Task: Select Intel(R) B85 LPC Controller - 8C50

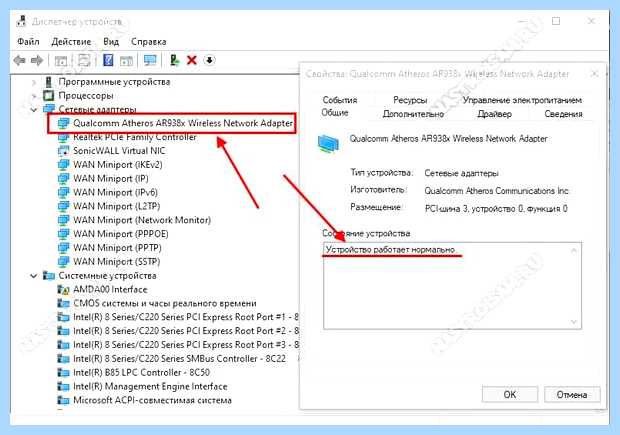Action: click(141, 373)
